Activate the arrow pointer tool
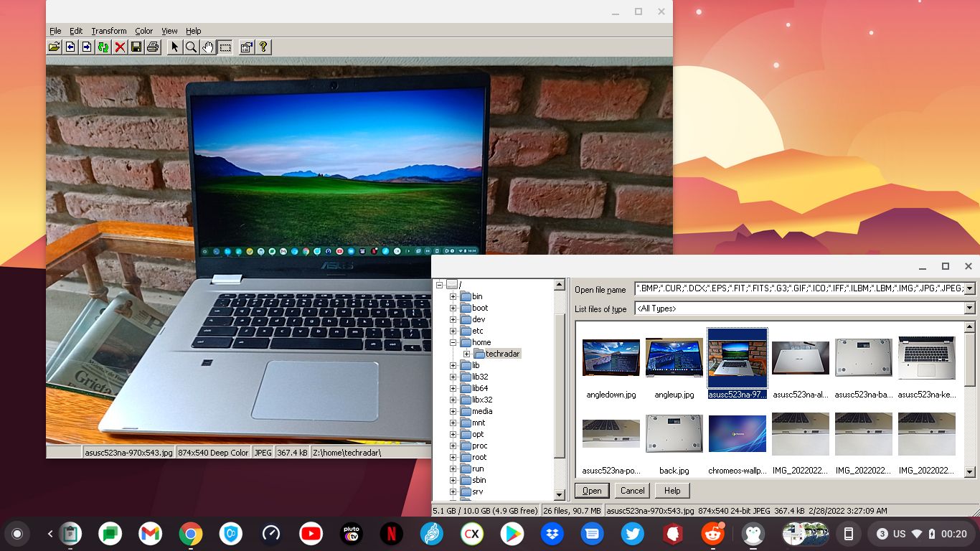Image resolution: width=980 pixels, height=551 pixels. 174,47
